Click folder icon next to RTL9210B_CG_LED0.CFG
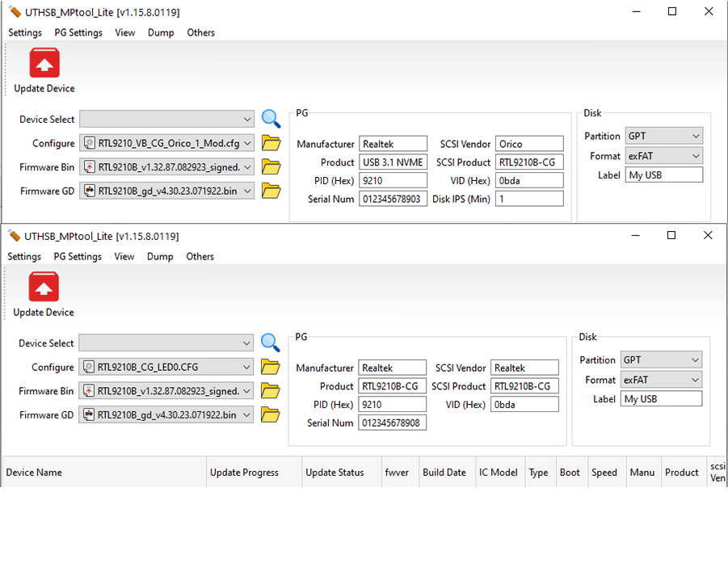This screenshot has width=728, height=572. tap(270, 368)
